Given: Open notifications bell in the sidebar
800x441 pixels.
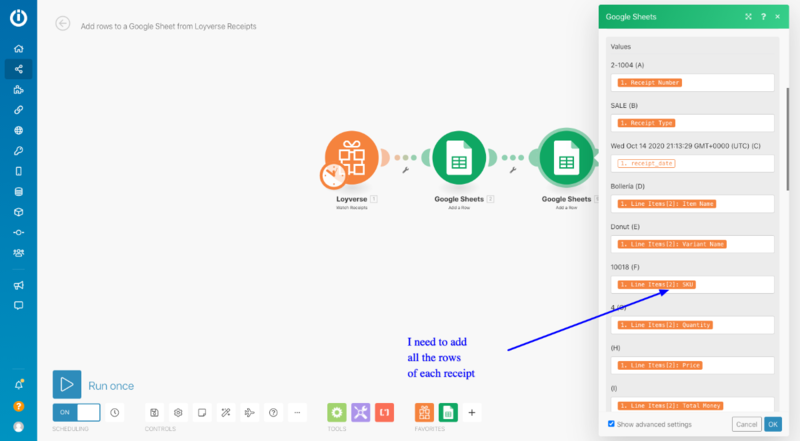Looking at the screenshot, I should click(18, 384).
